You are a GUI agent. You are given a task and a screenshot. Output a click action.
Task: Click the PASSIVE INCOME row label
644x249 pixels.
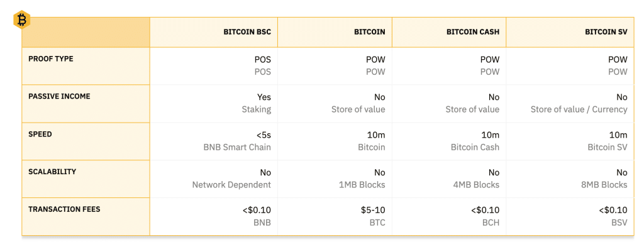[59, 96]
